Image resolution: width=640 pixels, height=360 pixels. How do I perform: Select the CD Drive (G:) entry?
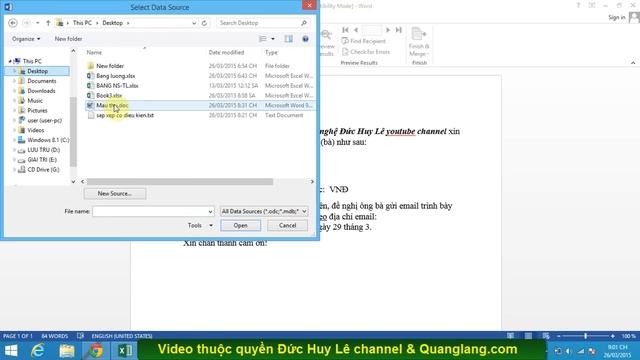pos(39,169)
